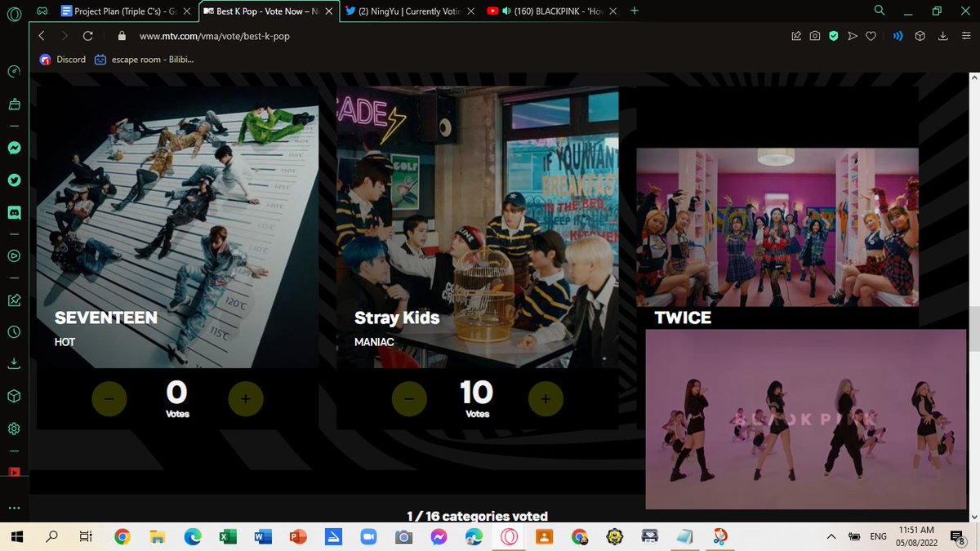
Task: Open GX Cleaner broom icon in sidebar
Action: [x=14, y=104]
